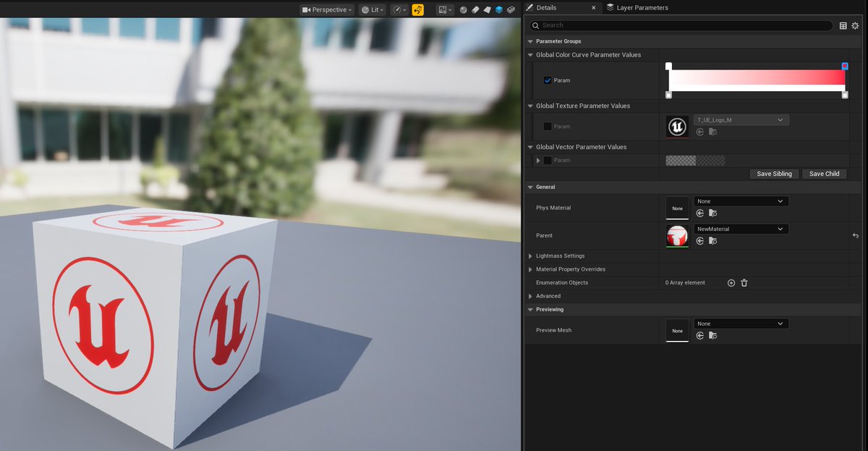868x451 pixels.
Task: Select the custom mesh preview icon
Action: click(511, 9)
